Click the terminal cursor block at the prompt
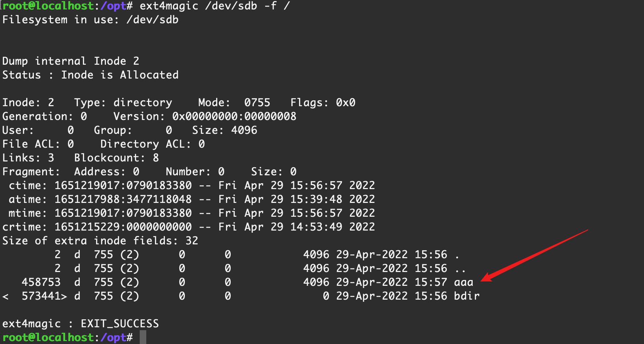The width and height of the screenshot is (644, 344). tap(143, 337)
